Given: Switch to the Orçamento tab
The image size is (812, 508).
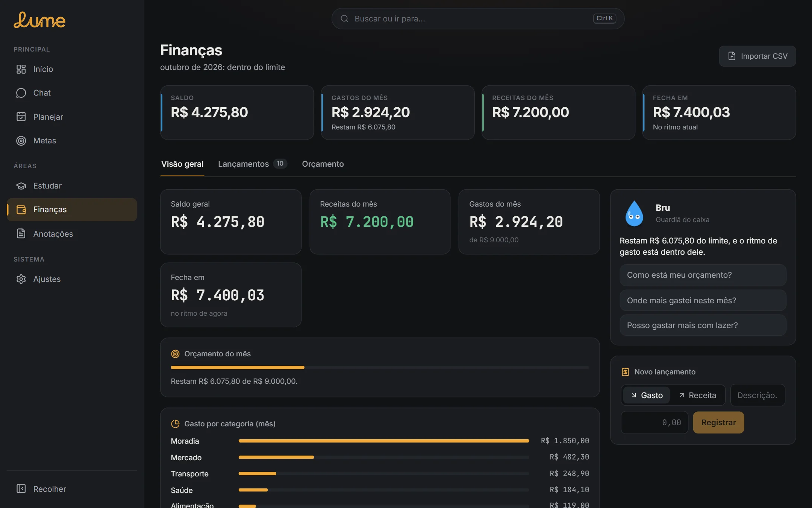Looking at the screenshot, I should [x=323, y=164].
